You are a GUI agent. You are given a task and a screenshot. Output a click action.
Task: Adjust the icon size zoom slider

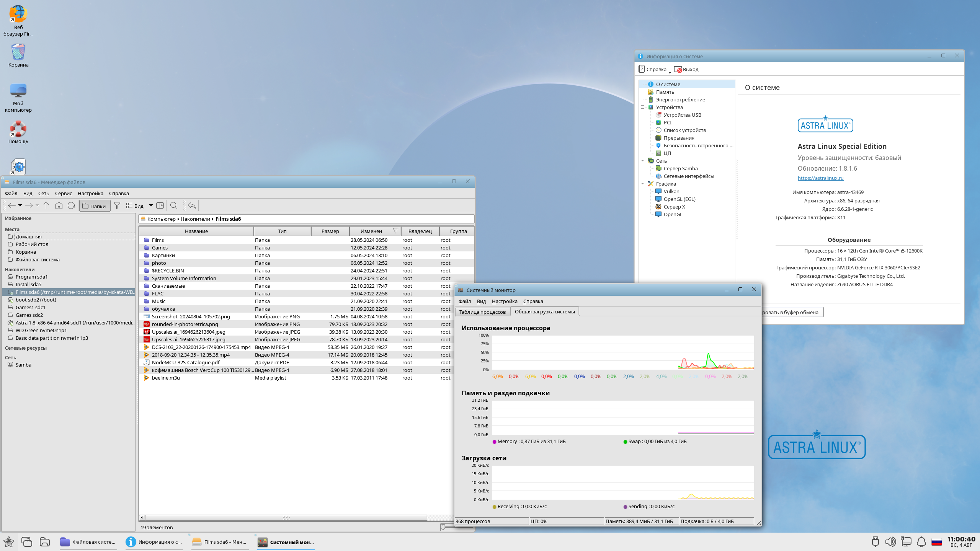(443, 527)
